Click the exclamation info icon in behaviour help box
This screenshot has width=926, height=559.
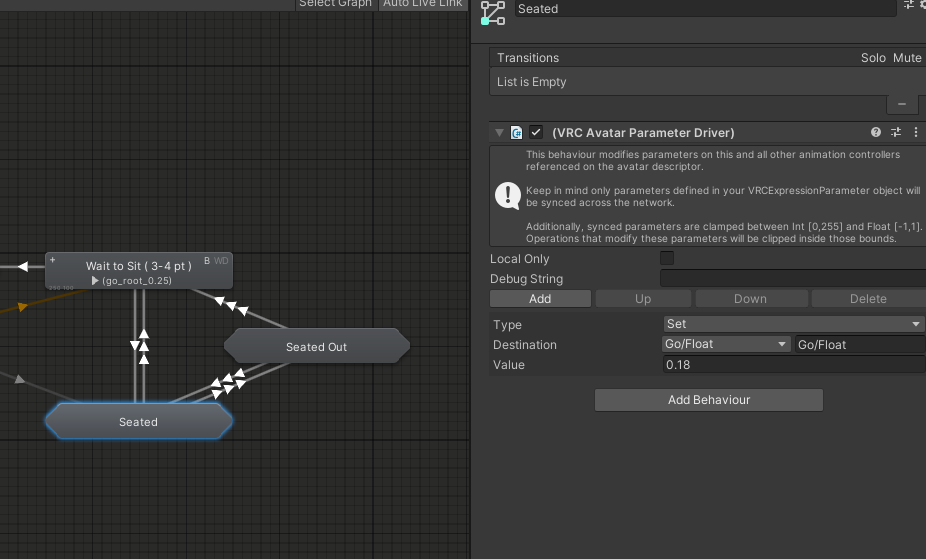coord(507,195)
